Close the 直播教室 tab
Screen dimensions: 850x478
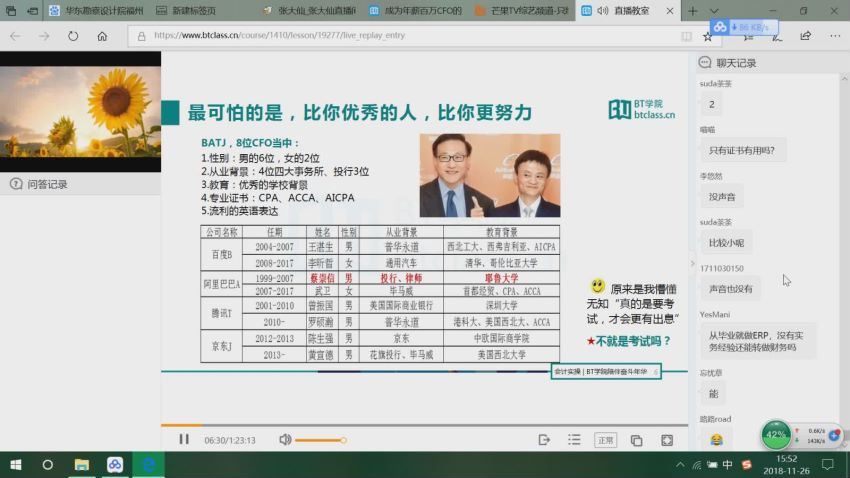(670, 10)
